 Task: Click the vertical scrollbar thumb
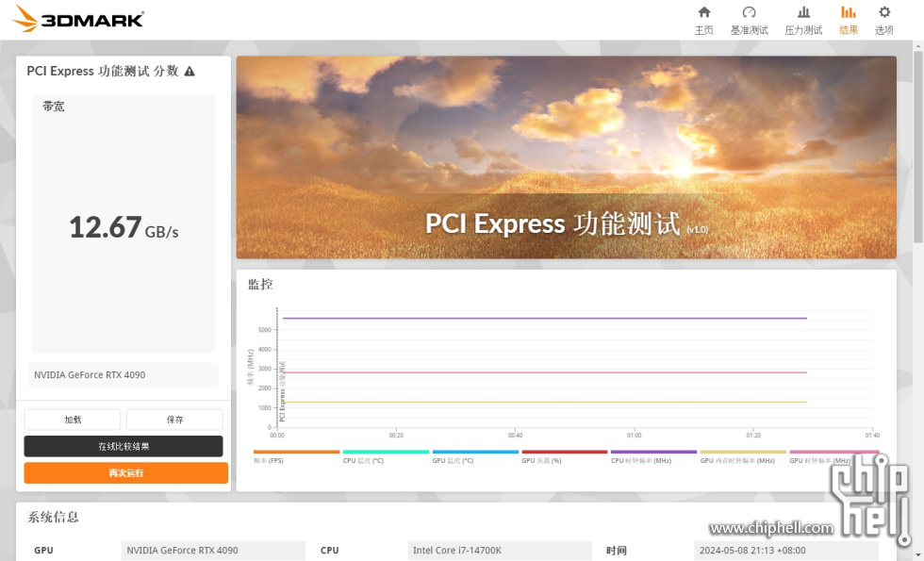coord(918,146)
